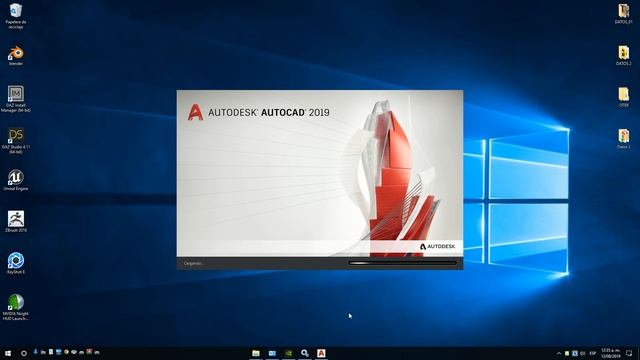
Task: Click the 'Cargando...' status text
Action: pyautogui.click(x=193, y=263)
